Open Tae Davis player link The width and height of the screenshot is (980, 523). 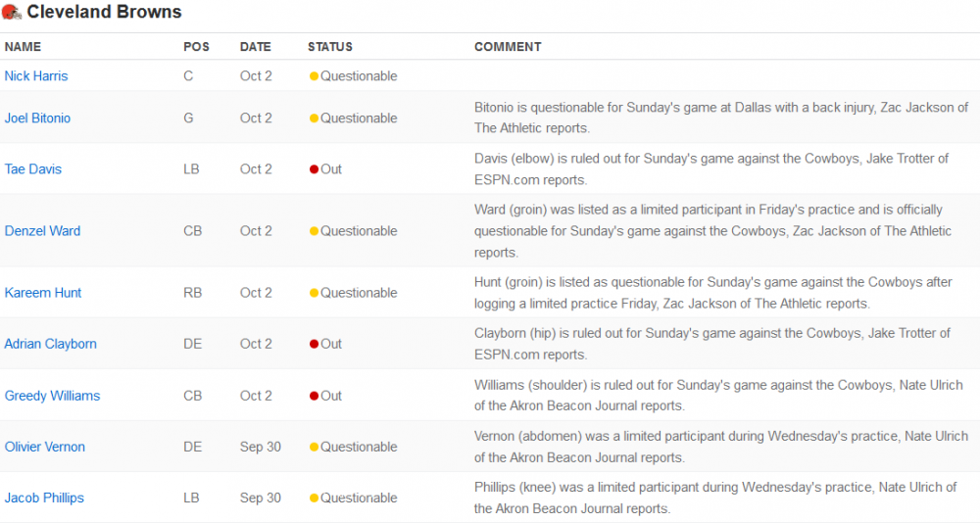(33, 168)
